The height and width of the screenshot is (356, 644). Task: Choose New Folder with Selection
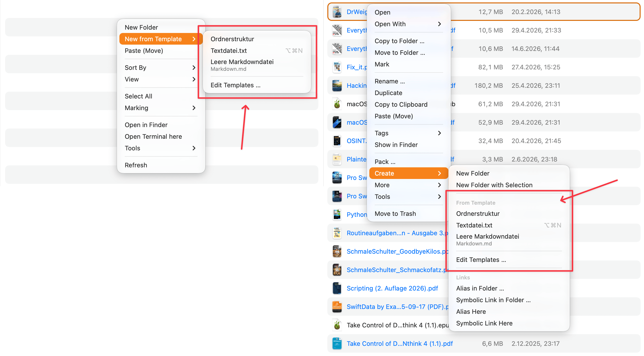click(x=509, y=185)
